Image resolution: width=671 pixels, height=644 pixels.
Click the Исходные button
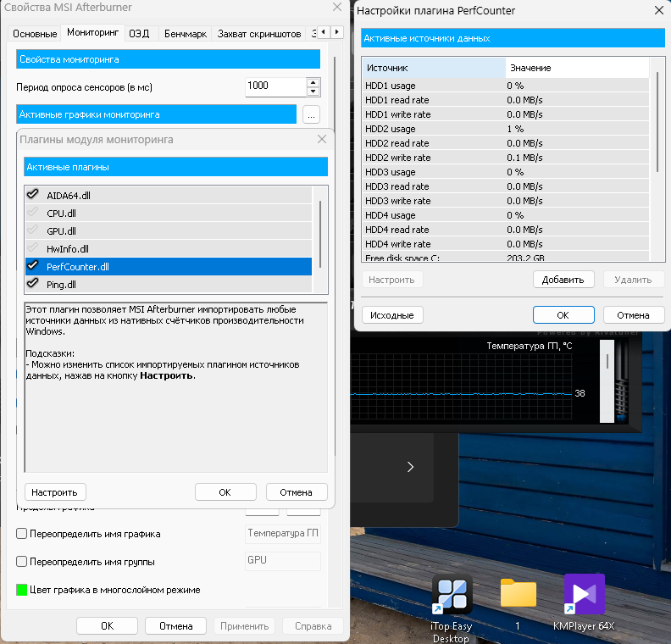(392, 315)
